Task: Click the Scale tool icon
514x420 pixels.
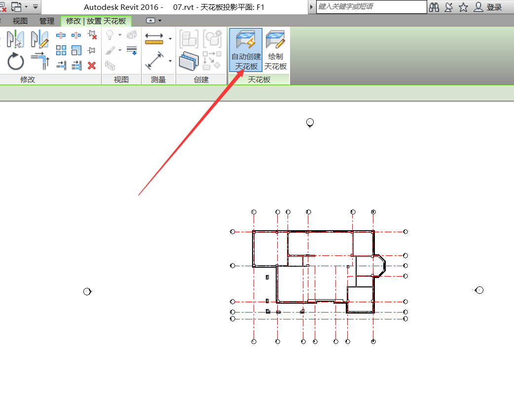Action: [76, 50]
